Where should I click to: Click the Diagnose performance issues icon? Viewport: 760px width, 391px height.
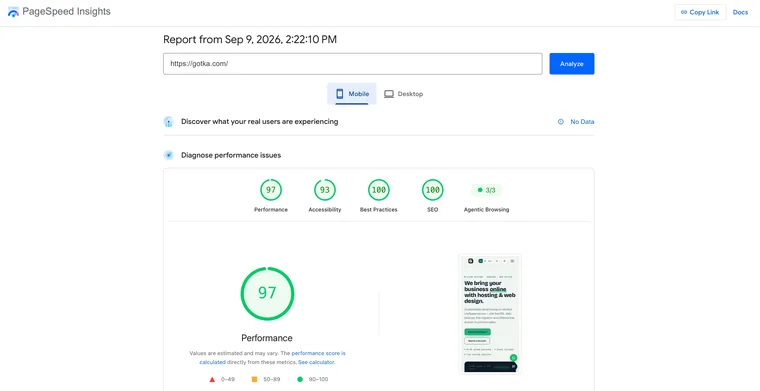168,155
